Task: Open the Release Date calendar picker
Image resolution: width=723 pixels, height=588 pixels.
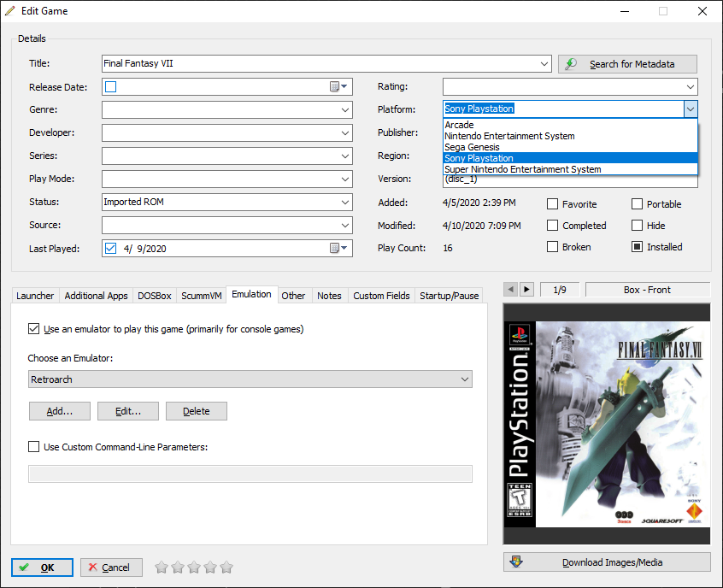Action: click(x=338, y=86)
